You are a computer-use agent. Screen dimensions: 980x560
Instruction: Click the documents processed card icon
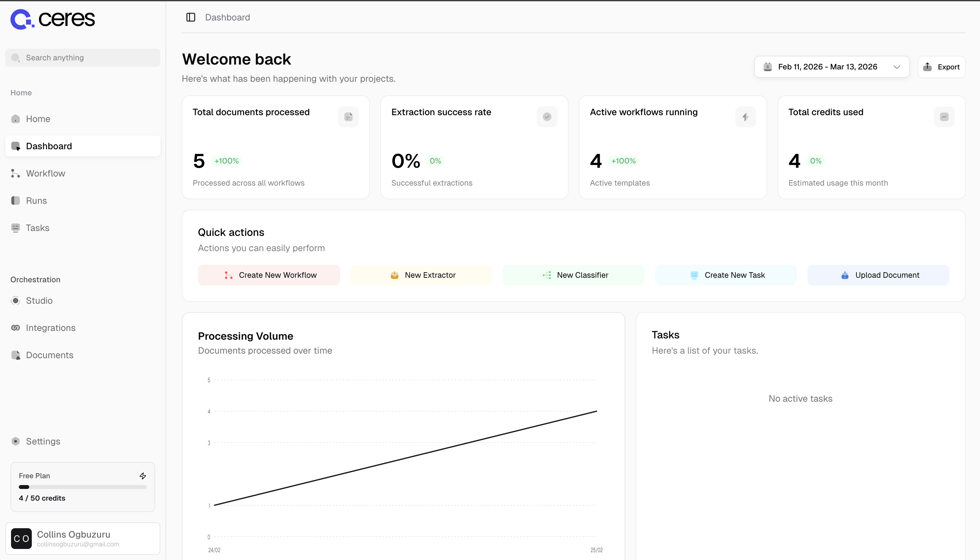tap(349, 117)
